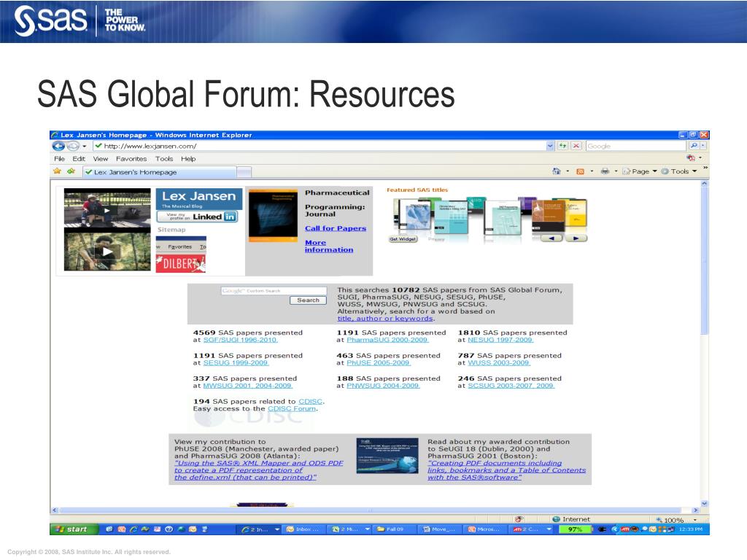Click the Print icon in command bar

tap(605, 171)
